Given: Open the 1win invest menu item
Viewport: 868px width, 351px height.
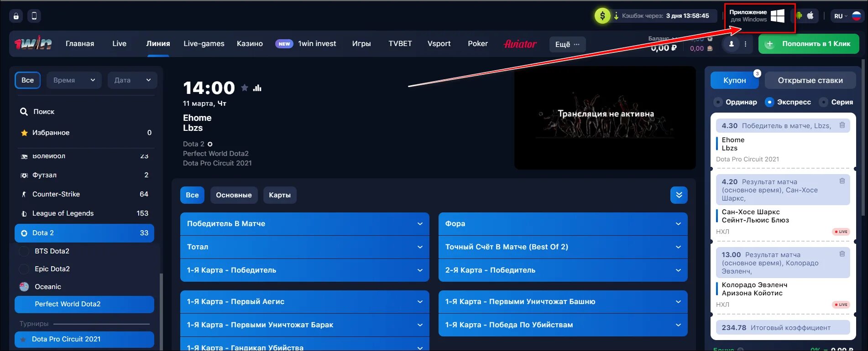Looking at the screenshot, I should [x=317, y=44].
